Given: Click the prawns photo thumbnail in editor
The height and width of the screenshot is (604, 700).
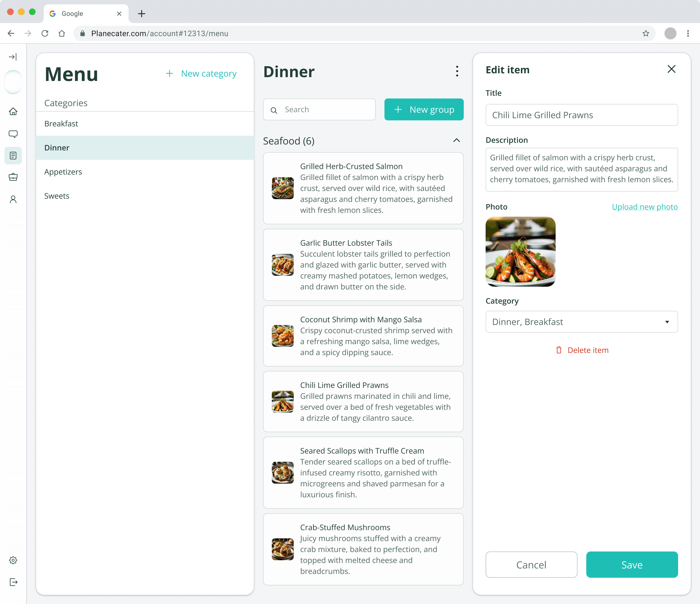Looking at the screenshot, I should pos(520,252).
